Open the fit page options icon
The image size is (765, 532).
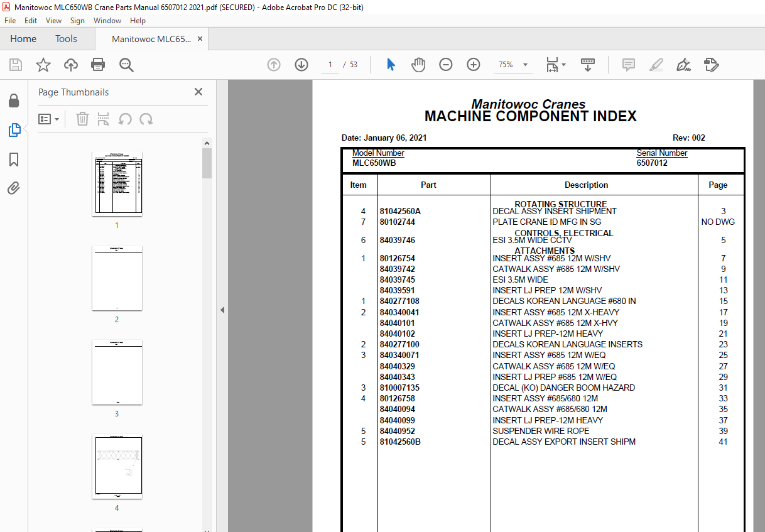pos(552,65)
